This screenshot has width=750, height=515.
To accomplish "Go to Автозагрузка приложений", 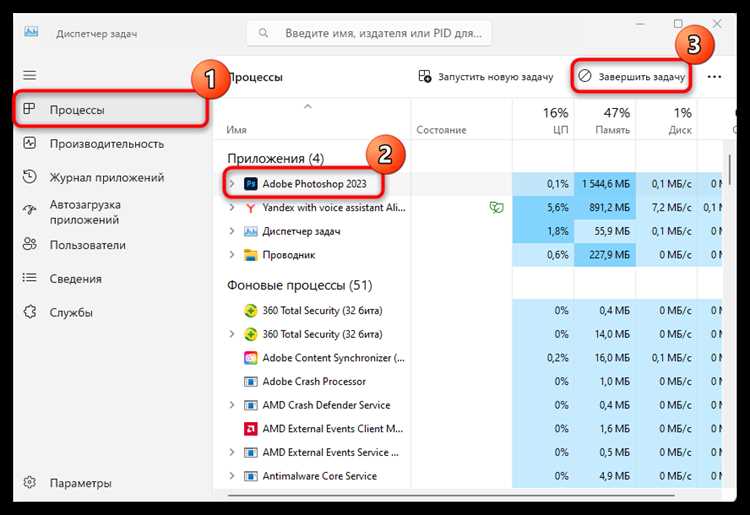I will [x=111, y=212].
